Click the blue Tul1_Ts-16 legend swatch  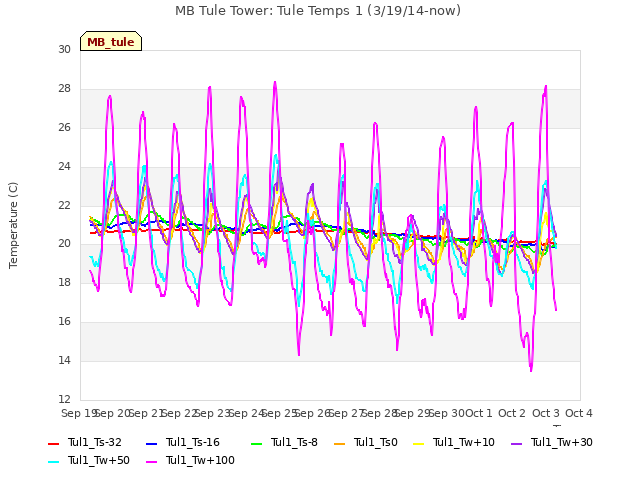[x=151, y=444]
